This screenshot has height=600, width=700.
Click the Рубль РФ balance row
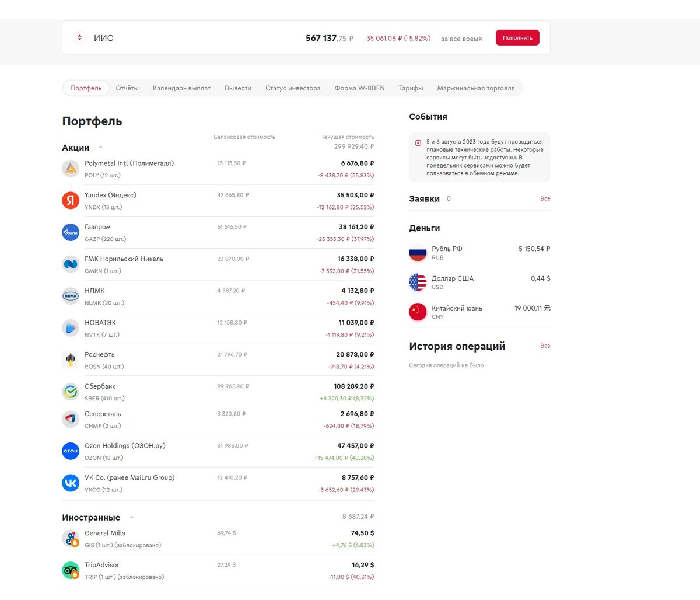480,253
